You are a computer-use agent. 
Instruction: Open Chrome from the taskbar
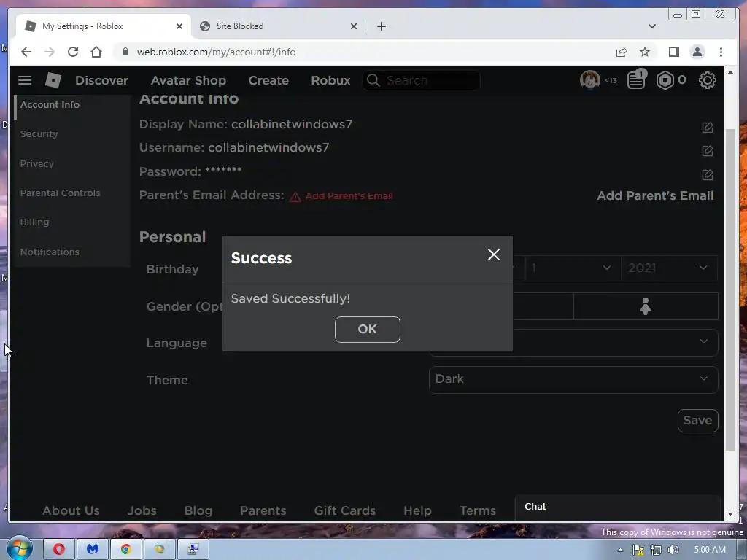(x=125, y=549)
